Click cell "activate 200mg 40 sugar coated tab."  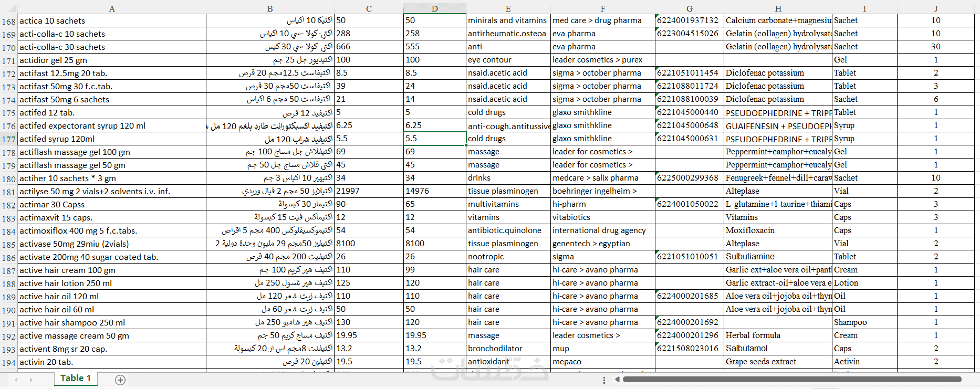coord(112,257)
